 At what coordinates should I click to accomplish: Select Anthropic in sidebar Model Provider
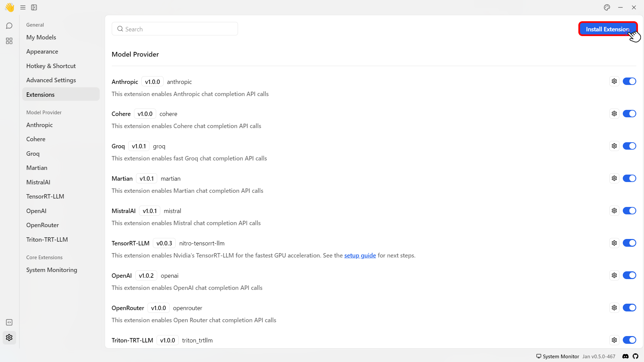click(61, 125)
